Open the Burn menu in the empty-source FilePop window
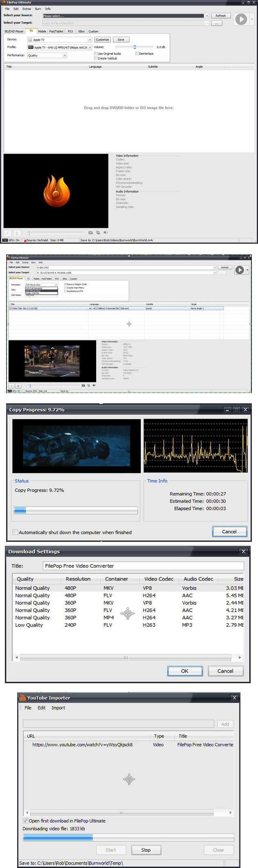The image size is (258, 868). (38, 9)
